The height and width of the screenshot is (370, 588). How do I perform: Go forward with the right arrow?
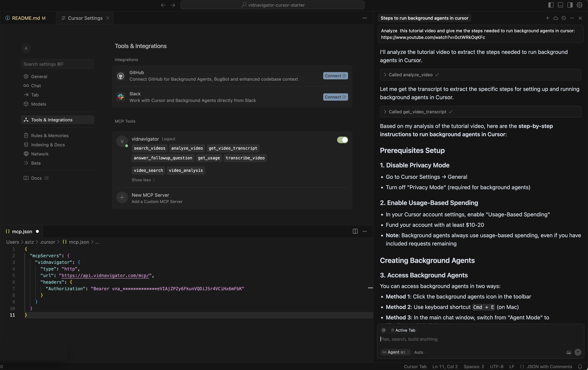(173, 5)
